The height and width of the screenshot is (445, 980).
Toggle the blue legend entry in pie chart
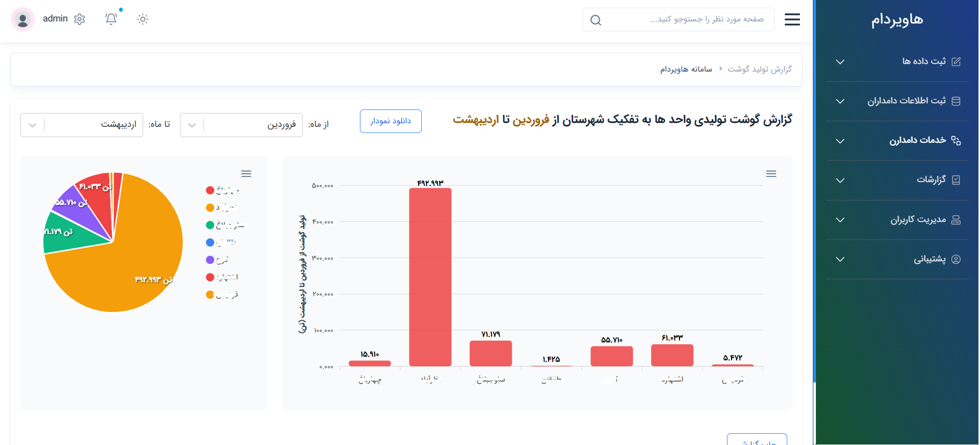point(210,242)
